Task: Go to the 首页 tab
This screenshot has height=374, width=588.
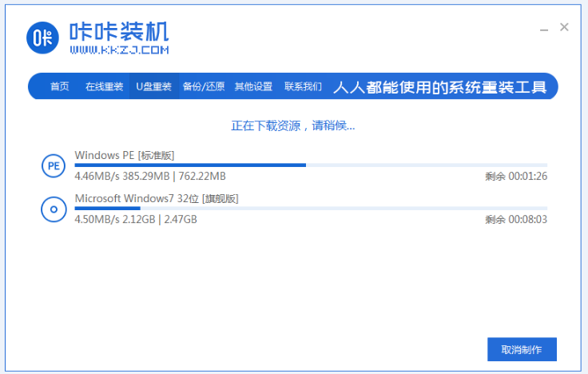Action: tap(59, 86)
